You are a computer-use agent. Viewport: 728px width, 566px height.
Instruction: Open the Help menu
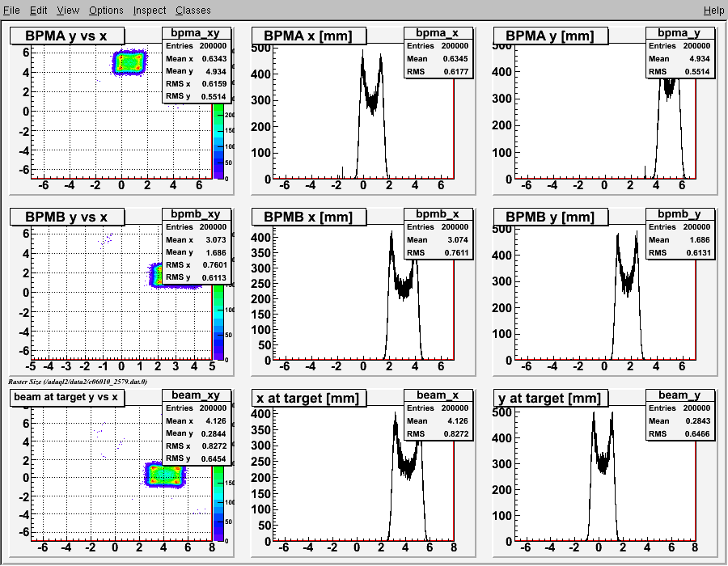713,10
